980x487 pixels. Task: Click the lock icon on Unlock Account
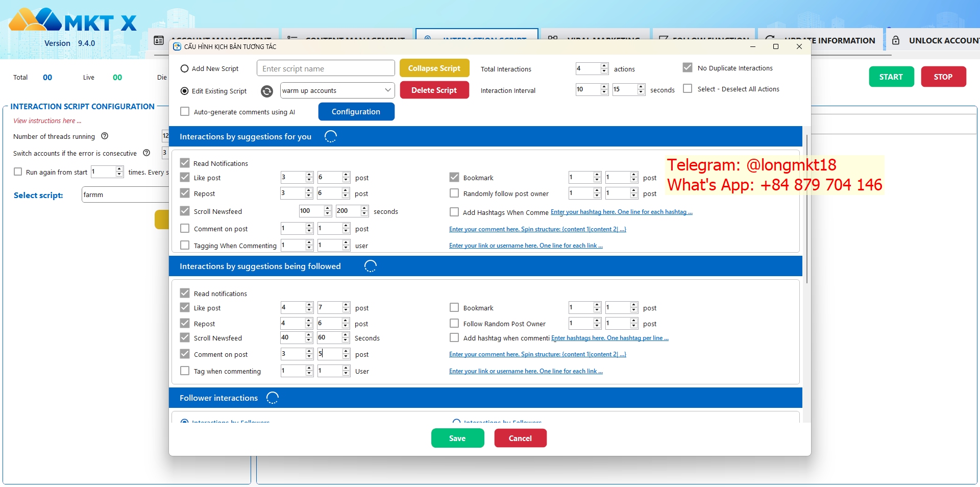click(896, 40)
